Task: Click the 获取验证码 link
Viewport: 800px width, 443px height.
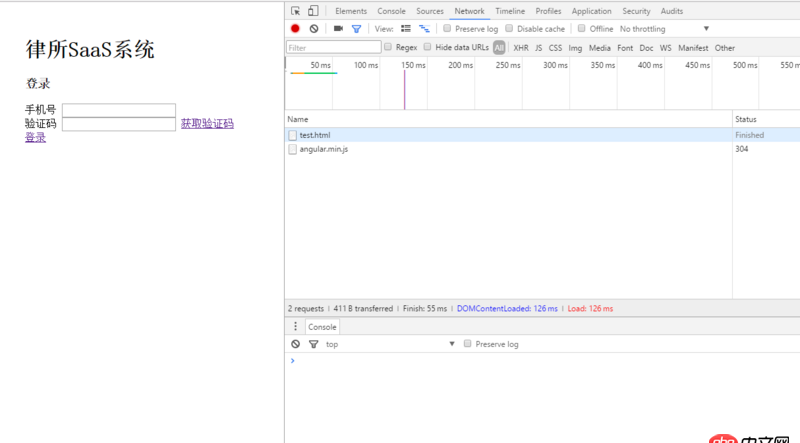Action: pyautogui.click(x=207, y=124)
